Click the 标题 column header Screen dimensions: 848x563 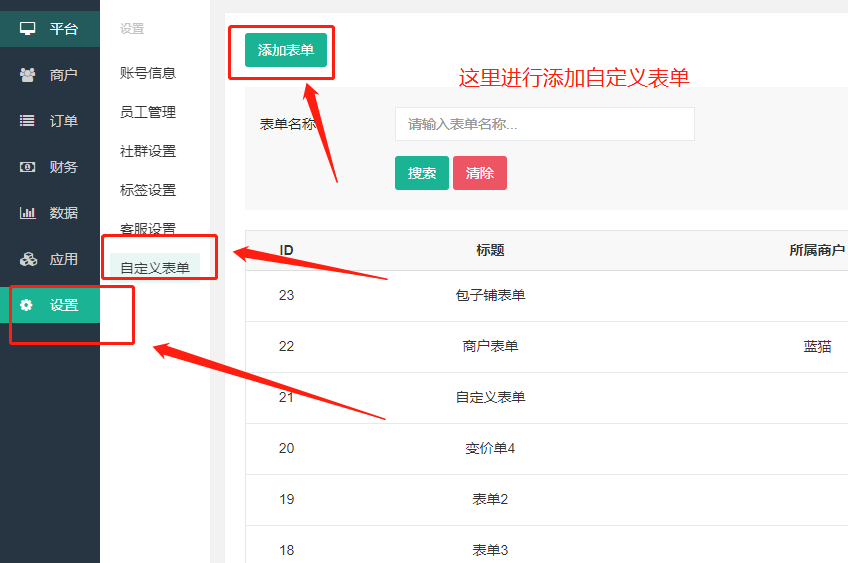(x=490, y=250)
